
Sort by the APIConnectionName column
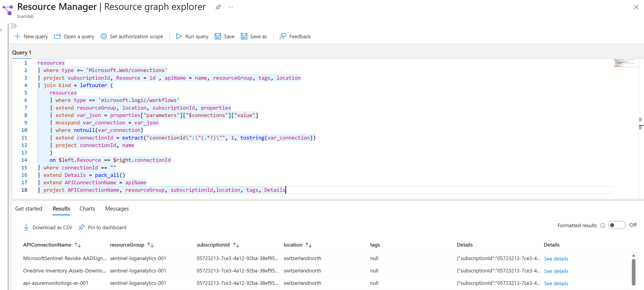78,245
